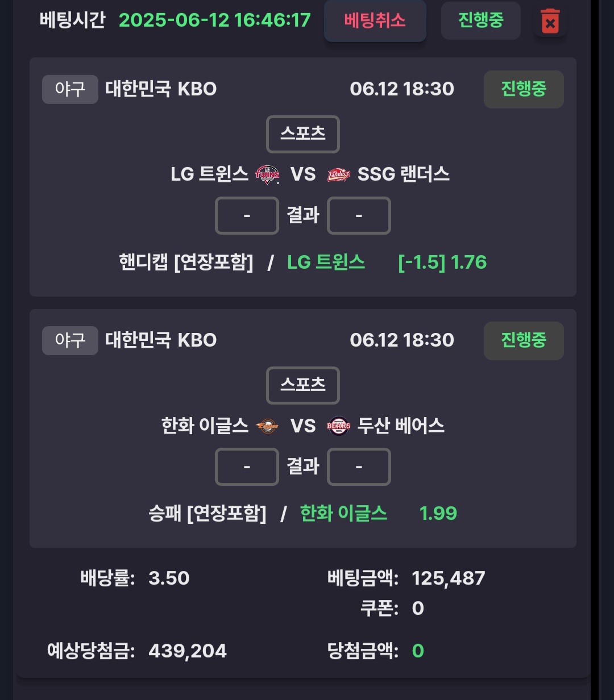Viewport: 614px width, 700px height.
Task: Click the SSG Landers team logo
Action: pyautogui.click(x=339, y=174)
